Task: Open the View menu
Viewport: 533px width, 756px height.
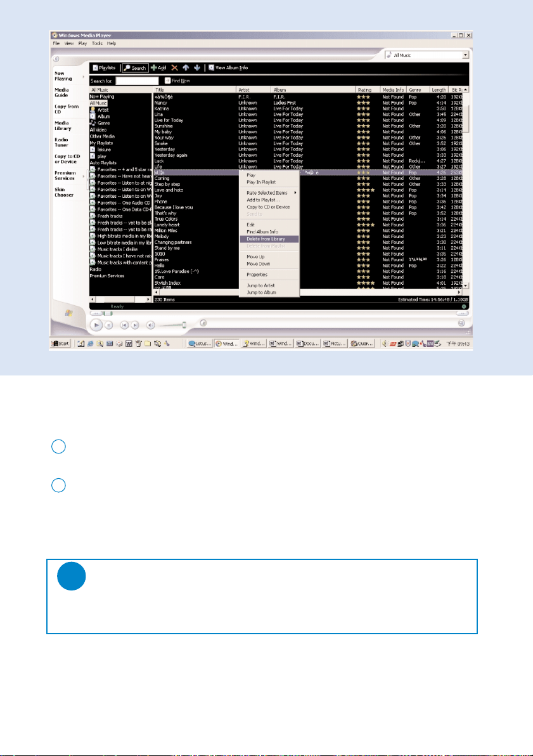Action: pyautogui.click(x=69, y=43)
